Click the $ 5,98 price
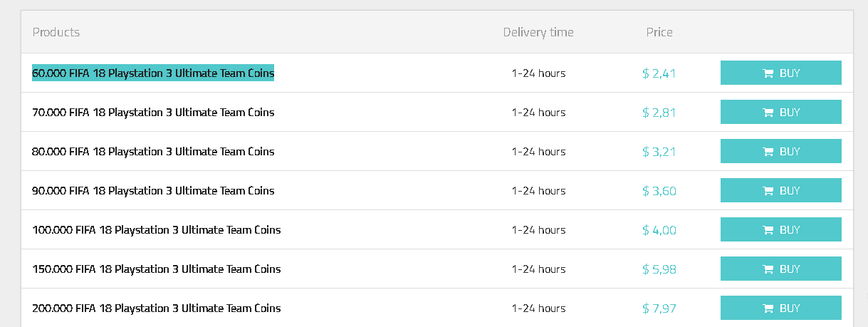Image resolution: width=868 pixels, height=327 pixels. (x=659, y=269)
